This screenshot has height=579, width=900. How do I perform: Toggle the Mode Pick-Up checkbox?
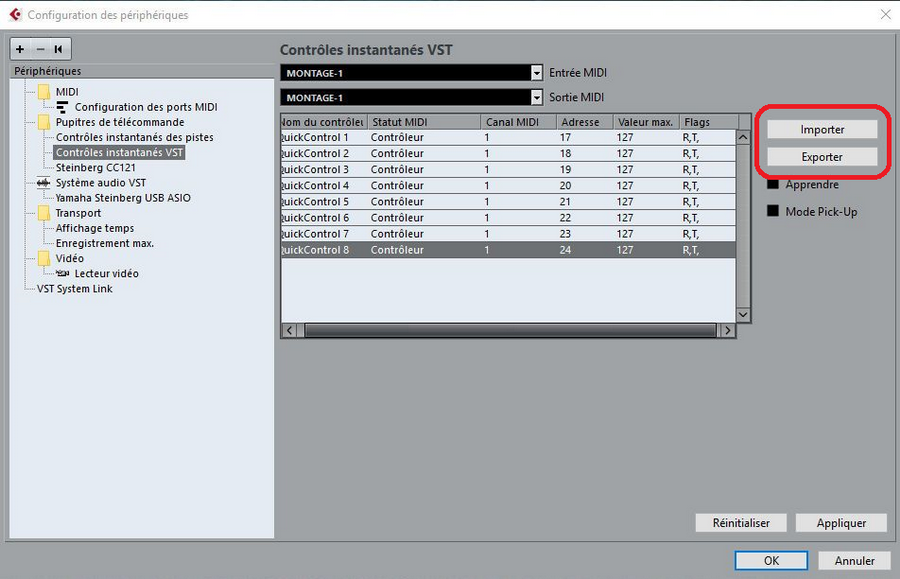click(x=773, y=212)
